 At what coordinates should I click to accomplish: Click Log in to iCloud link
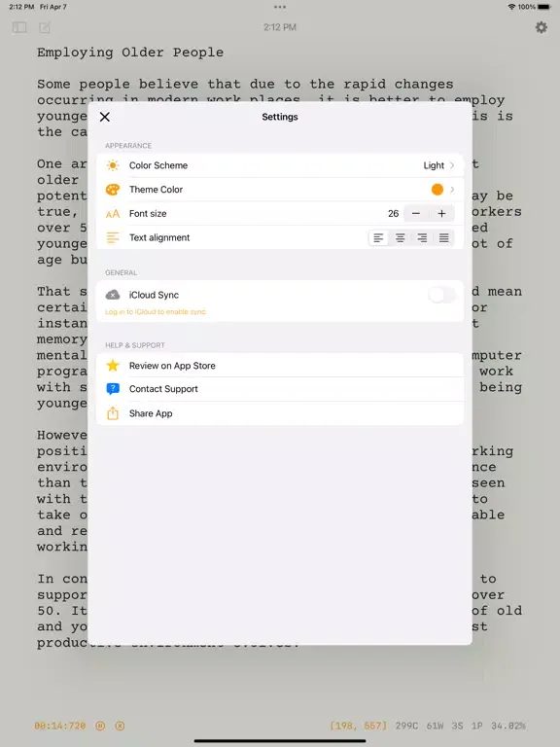pyautogui.click(x=156, y=312)
